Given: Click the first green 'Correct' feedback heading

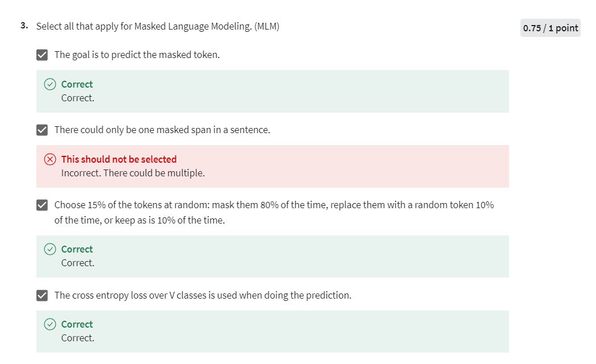Looking at the screenshot, I should (x=77, y=84).
